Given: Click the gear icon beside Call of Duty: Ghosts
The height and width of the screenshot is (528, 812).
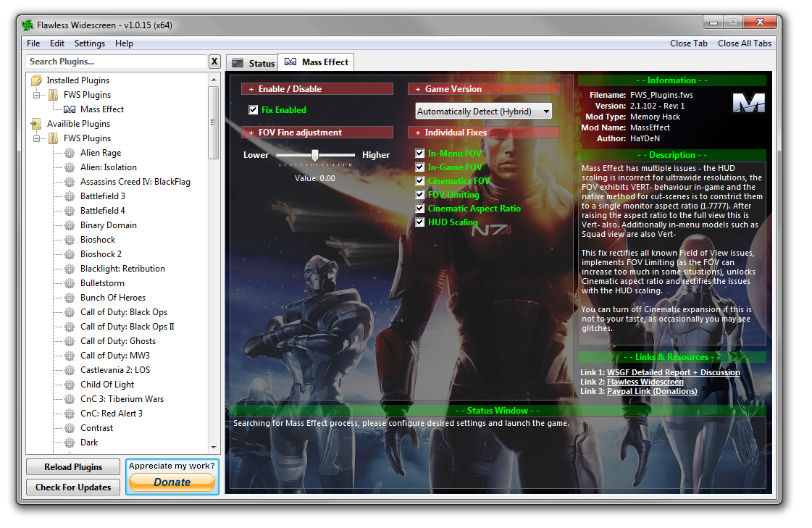Looking at the screenshot, I should point(70,341).
